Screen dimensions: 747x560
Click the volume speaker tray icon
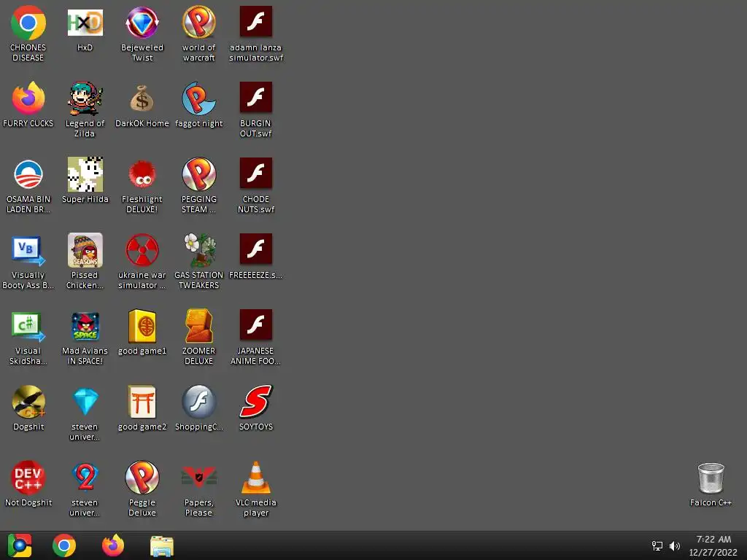tap(675, 545)
